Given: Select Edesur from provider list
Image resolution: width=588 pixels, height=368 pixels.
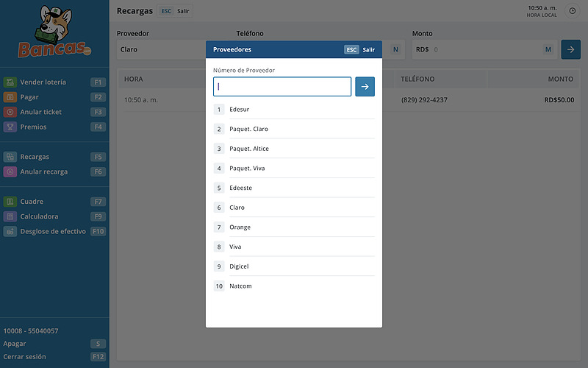Looking at the screenshot, I should click(x=240, y=110).
